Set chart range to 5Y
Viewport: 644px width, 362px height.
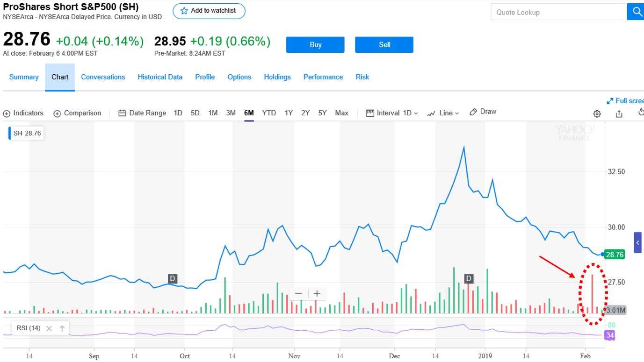pyautogui.click(x=322, y=113)
